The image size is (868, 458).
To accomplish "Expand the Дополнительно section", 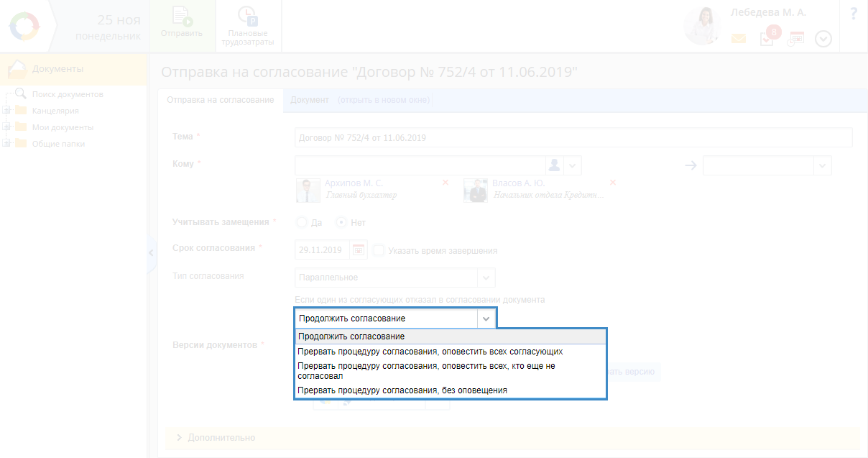I will [x=512, y=437].
